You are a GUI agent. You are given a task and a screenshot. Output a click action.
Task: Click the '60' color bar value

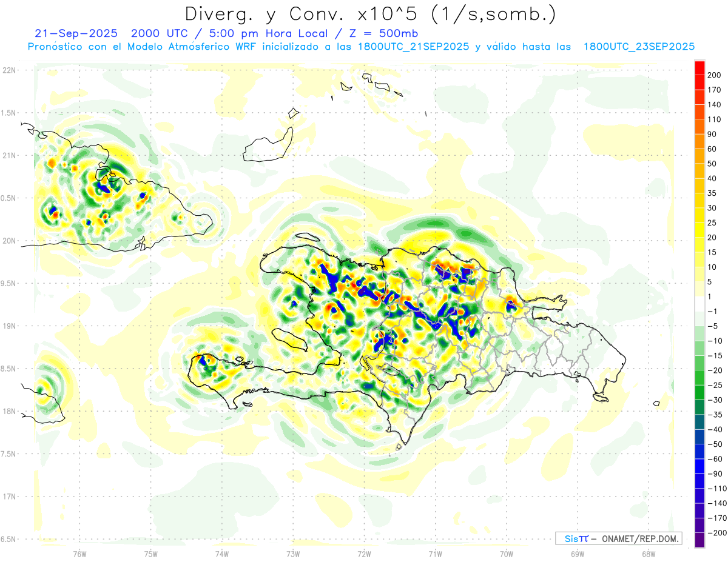(713, 149)
